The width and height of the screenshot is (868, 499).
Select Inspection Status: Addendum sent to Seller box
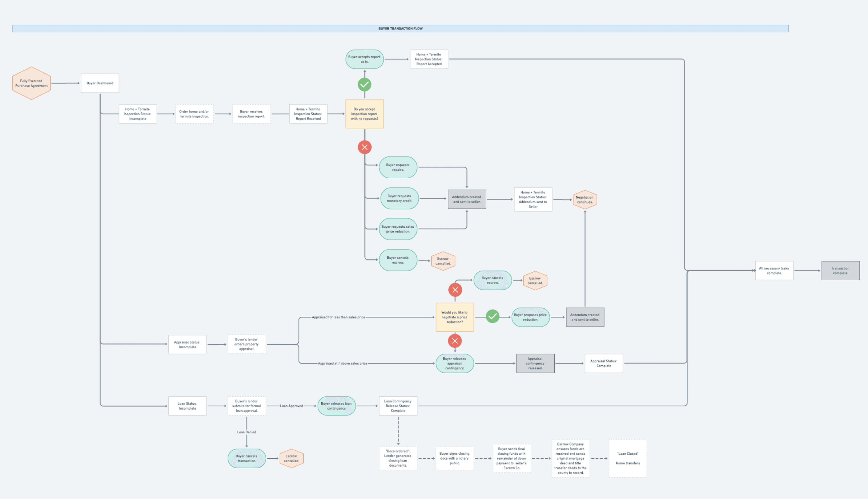(x=533, y=199)
